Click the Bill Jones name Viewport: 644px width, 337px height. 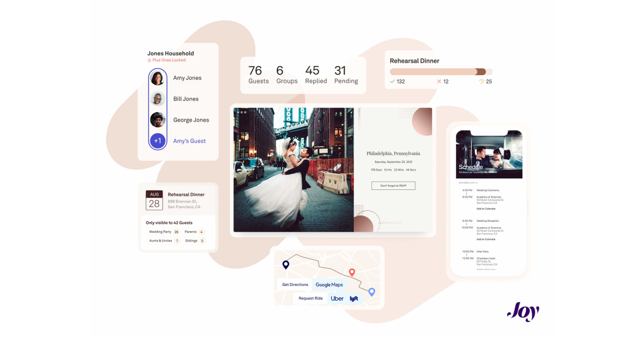[186, 99]
